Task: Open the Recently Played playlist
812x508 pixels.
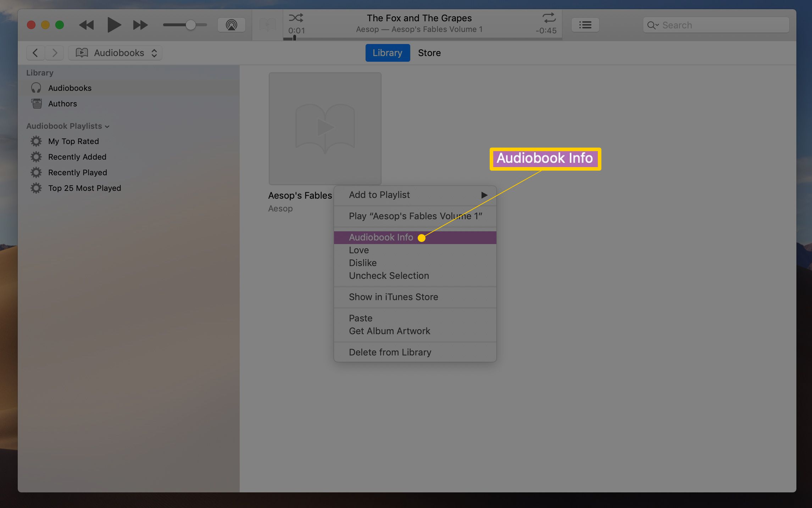Action: coord(129,172)
